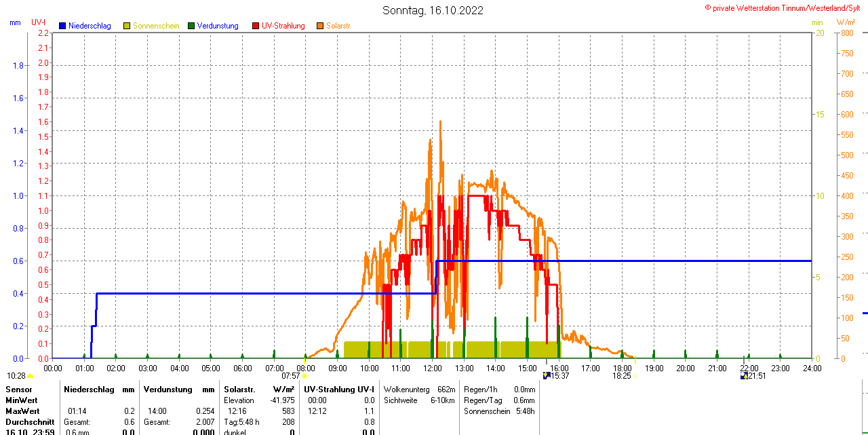Click the Sonntag, 16.10.2022 chart title
This screenshot has height=435, width=868.
pos(433,10)
